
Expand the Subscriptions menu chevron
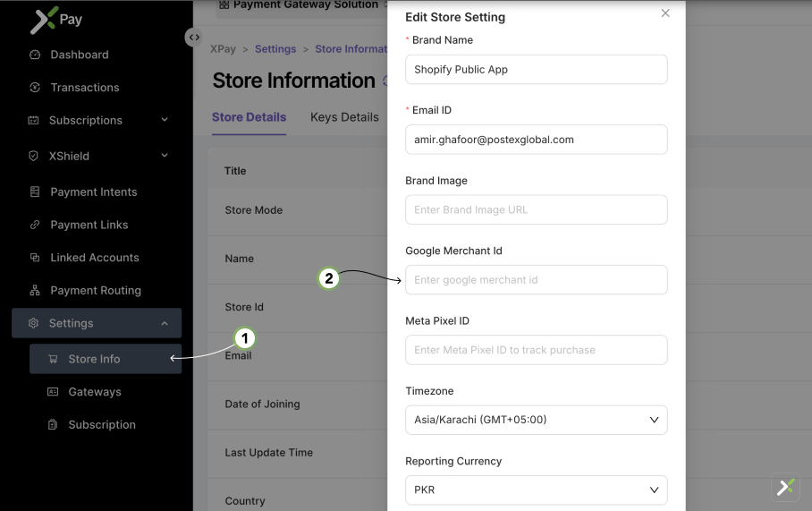pos(165,120)
